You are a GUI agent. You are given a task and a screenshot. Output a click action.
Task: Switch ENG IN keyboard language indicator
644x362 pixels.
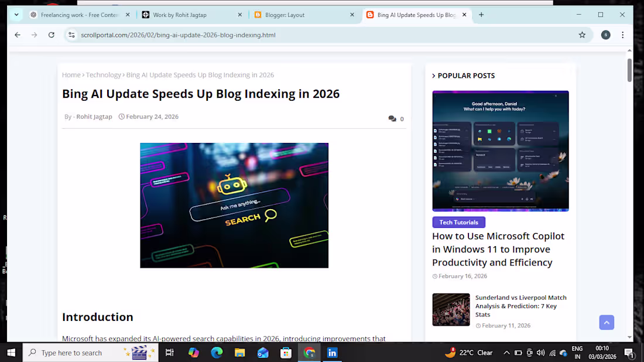(x=577, y=353)
